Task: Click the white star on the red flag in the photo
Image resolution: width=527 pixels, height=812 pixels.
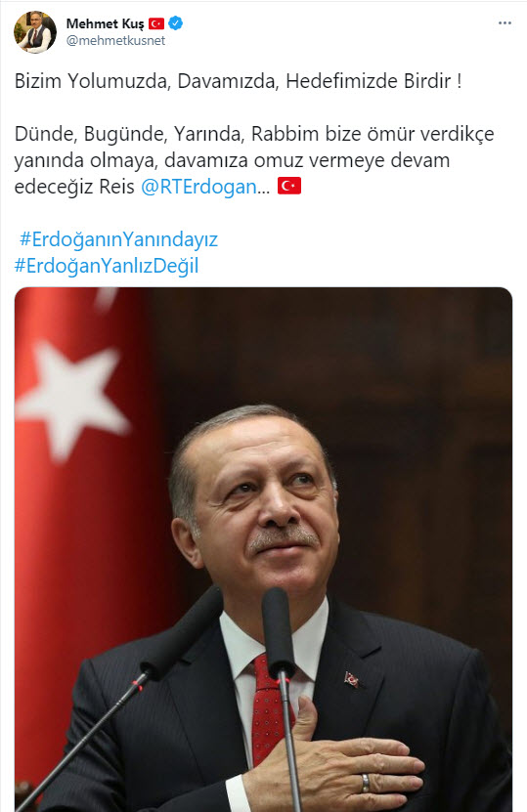Action: pyautogui.click(x=71, y=397)
